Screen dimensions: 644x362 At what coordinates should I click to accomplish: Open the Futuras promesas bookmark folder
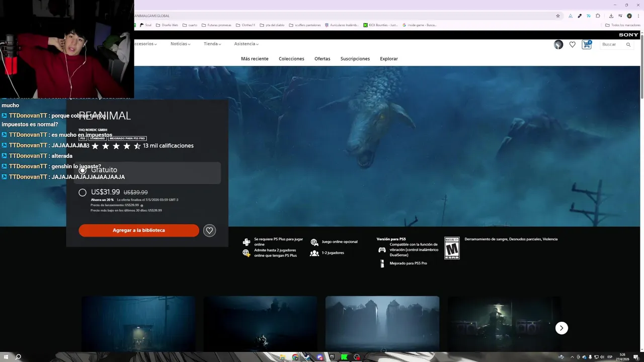[216, 25]
